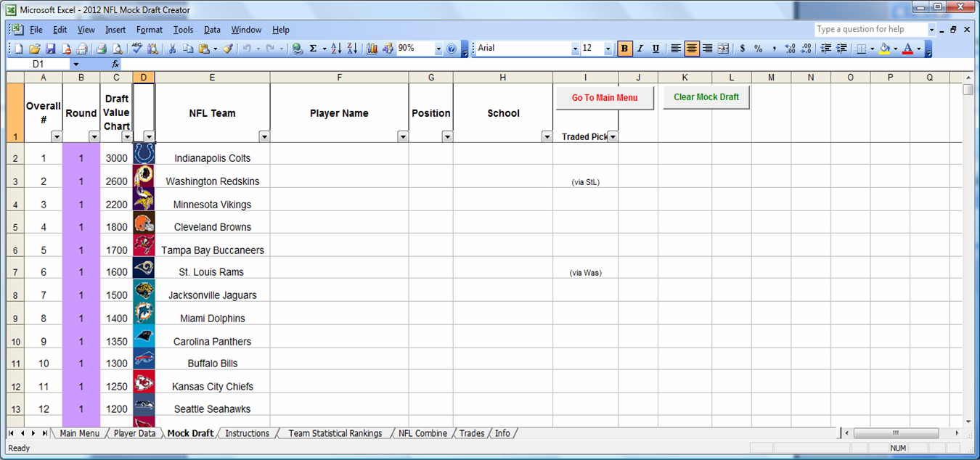The height and width of the screenshot is (460, 980).
Task: Open the School filter dropdown
Action: coord(547,136)
